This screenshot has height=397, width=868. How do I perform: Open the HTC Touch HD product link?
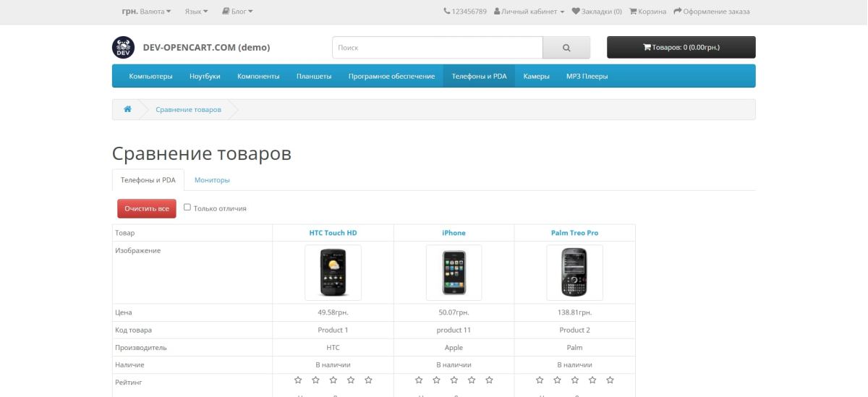333,233
